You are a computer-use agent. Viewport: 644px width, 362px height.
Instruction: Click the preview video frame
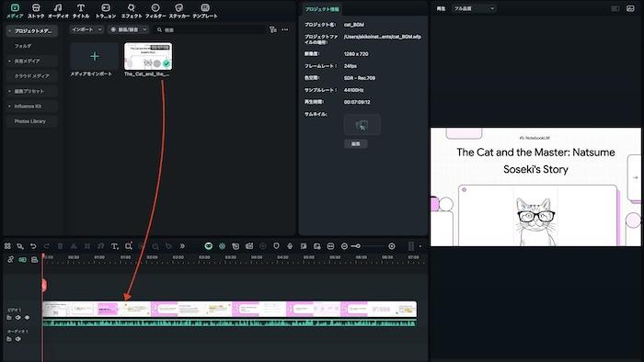pyautogui.click(x=535, y=187)
